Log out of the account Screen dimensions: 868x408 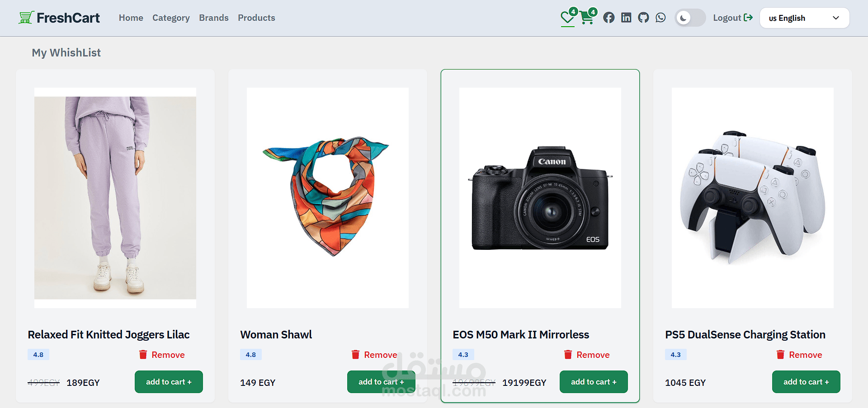click(732, 18)
